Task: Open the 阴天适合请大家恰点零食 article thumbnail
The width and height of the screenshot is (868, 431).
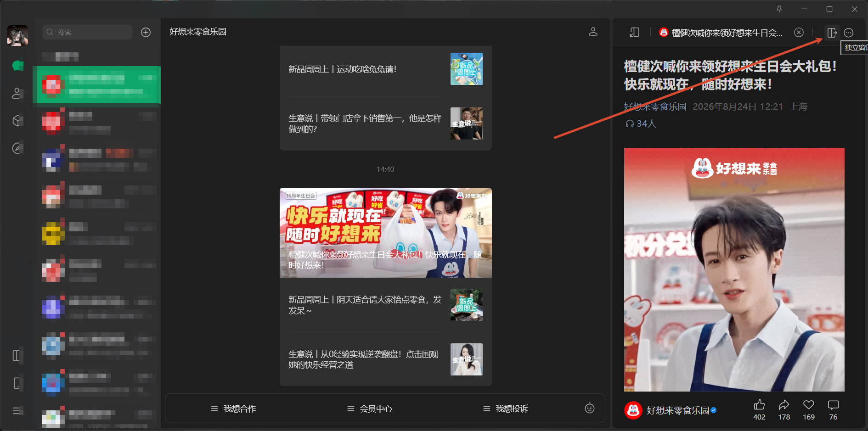Action: (467, 305)
